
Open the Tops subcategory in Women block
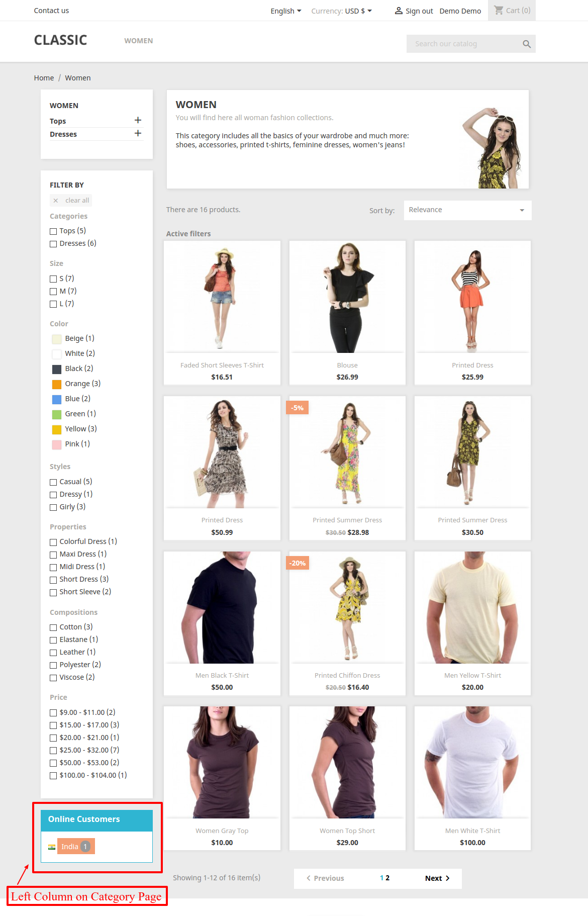[x=58, y=121]
